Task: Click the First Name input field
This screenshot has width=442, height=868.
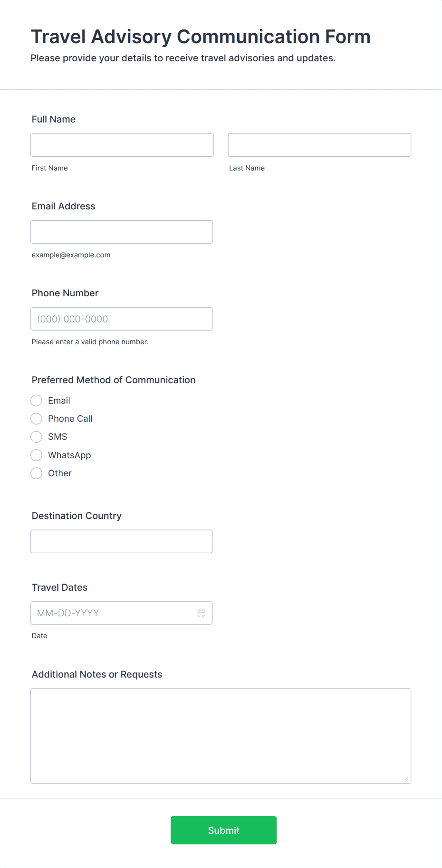Action: tap(122, 145)
